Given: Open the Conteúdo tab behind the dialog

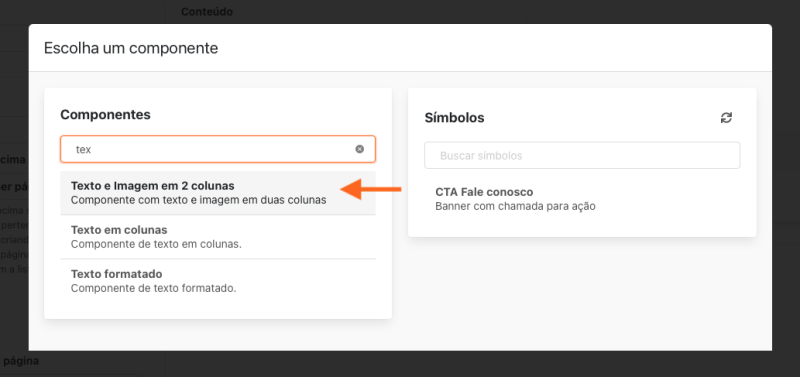Looking at the screenshot, I should [x=207, y=11].
